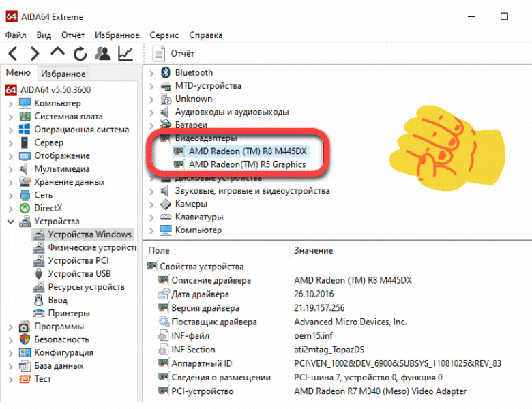This screenshot has height=409, width=532.
Task: Open the Сервис menu
Action: pos(164,35)
